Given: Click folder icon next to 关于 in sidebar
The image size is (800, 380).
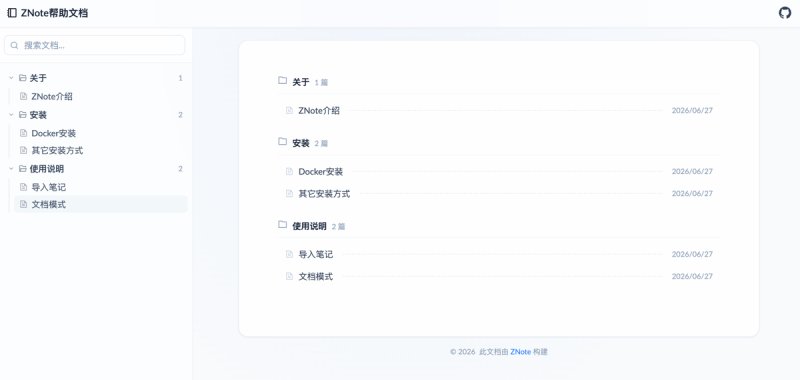Looking at the screenshot, I should coord(22,78).
